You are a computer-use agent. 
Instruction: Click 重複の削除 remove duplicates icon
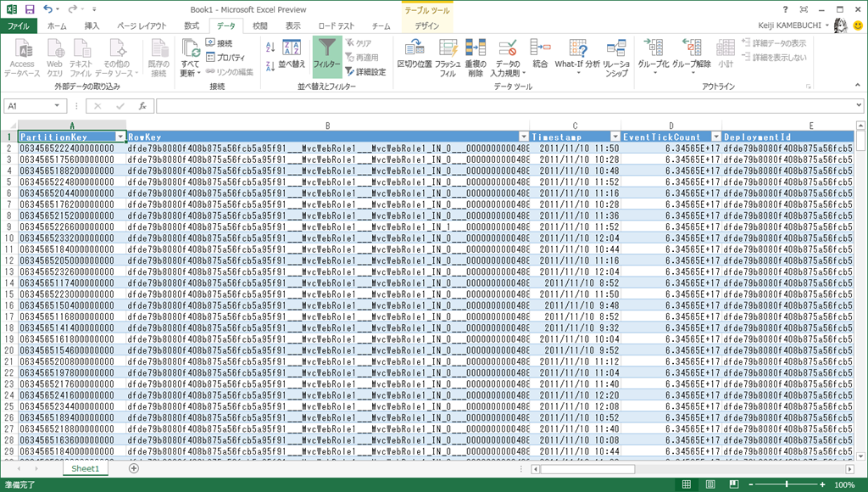[x=475, y=53]
